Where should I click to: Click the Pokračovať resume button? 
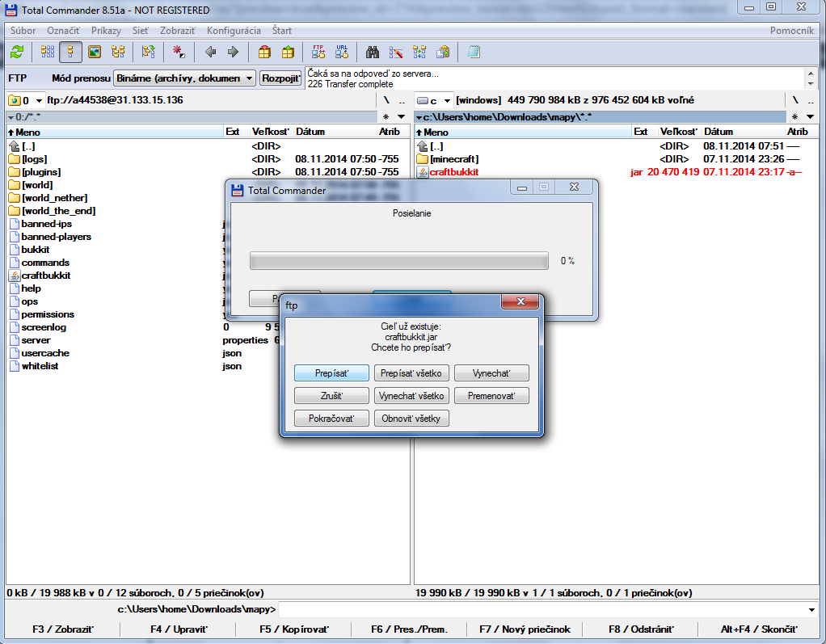(x=331, y=419)
